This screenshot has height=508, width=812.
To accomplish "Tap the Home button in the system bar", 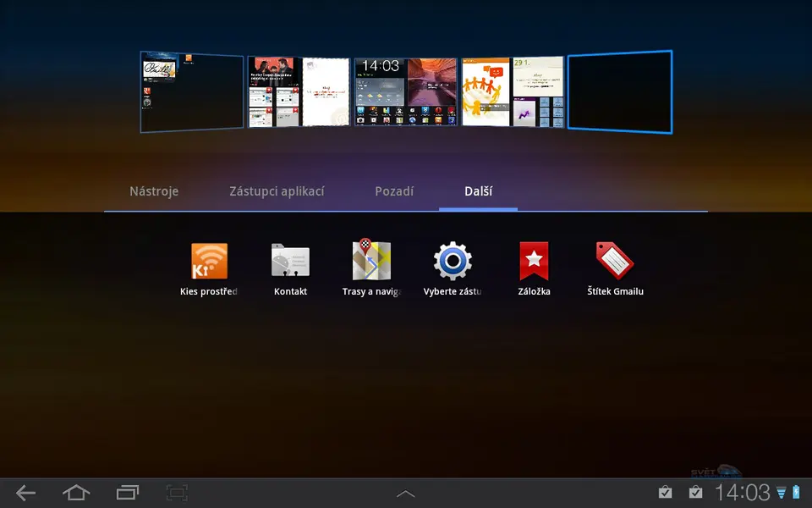I will 76,492.
